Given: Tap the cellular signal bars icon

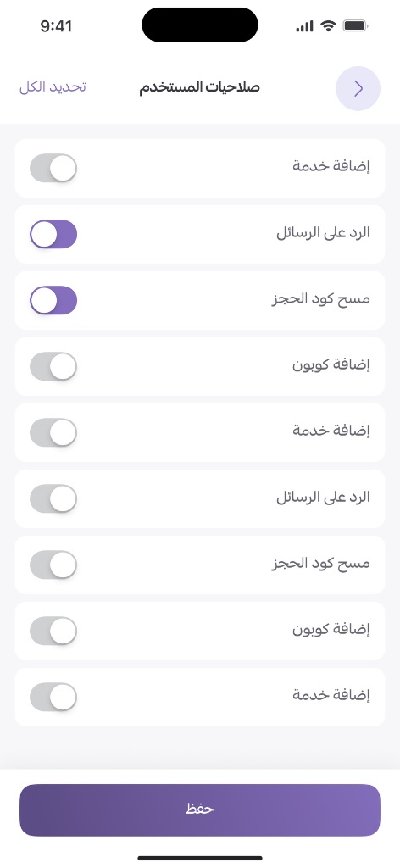Looking at the screenshot, I should pos(304,26).
